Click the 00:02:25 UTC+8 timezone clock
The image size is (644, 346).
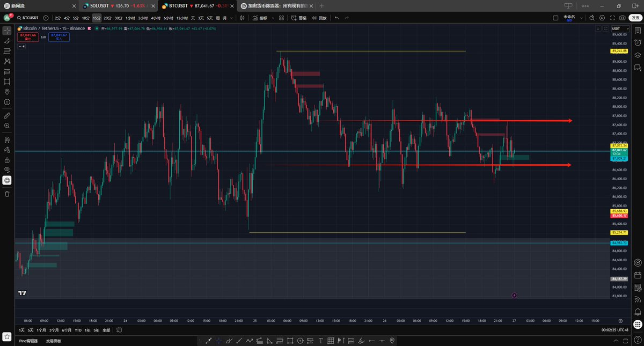614,330
